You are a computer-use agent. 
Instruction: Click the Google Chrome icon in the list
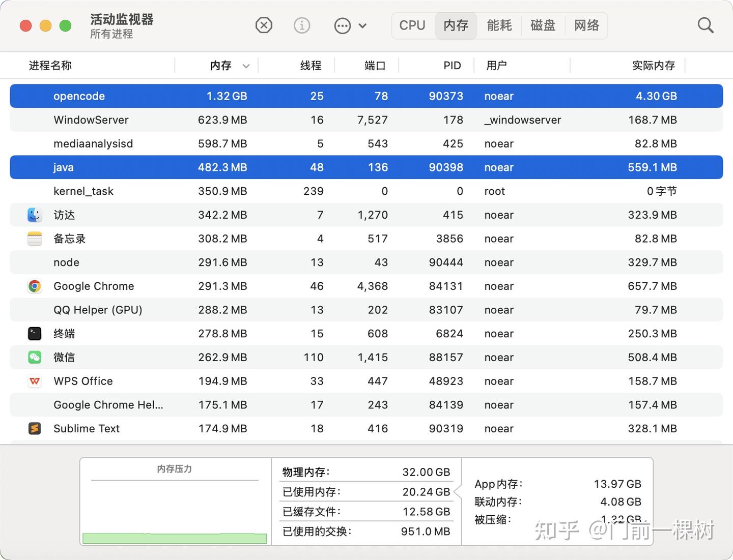click(x=35, y=286)
